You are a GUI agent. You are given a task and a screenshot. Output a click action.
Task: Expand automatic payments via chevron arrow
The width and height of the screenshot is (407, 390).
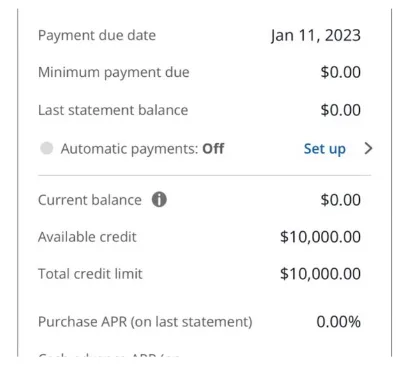(x=368, y=148)
